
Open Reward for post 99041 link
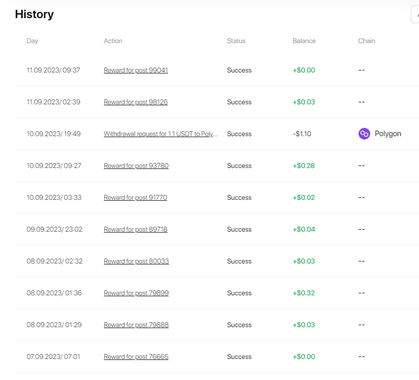(x=136, y=70)
